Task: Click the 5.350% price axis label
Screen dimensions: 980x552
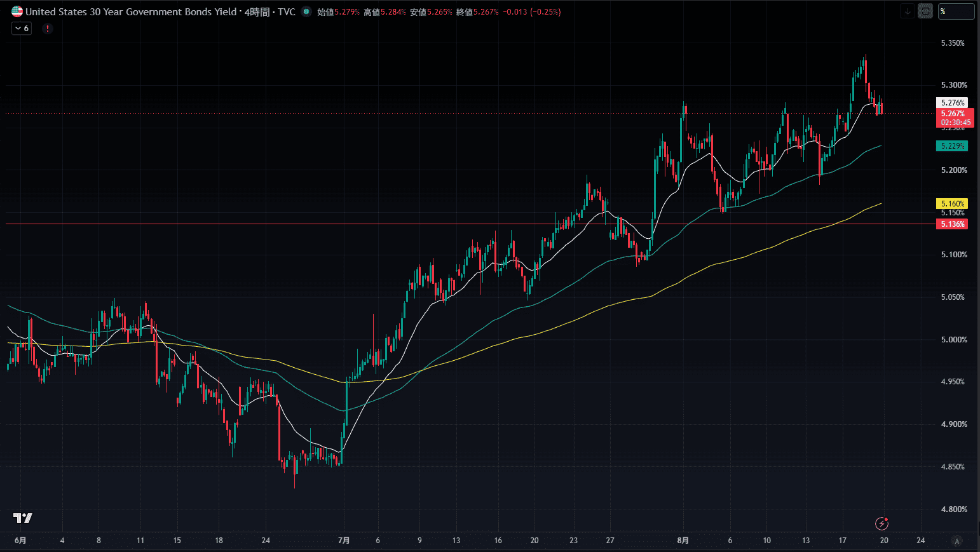Action: [953, 43]
